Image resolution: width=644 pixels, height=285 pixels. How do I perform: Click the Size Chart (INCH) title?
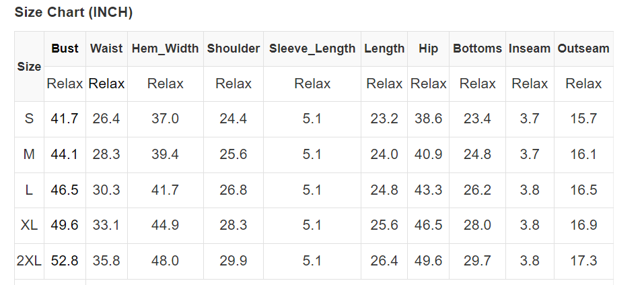tap(73, 13)
